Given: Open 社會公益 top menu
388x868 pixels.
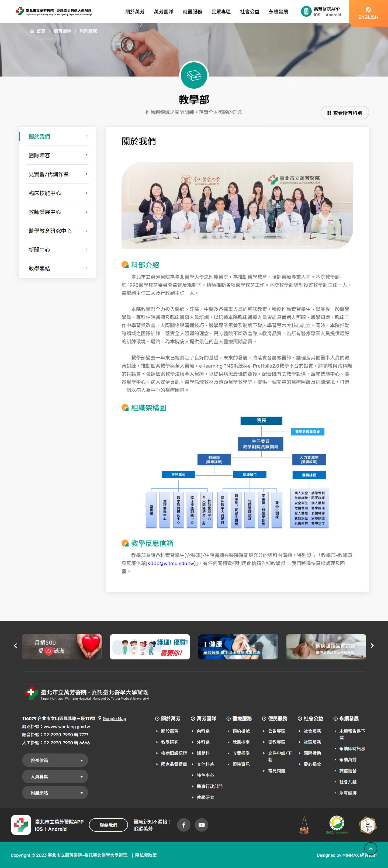Looking at the screenshot, I should (250, 12).
